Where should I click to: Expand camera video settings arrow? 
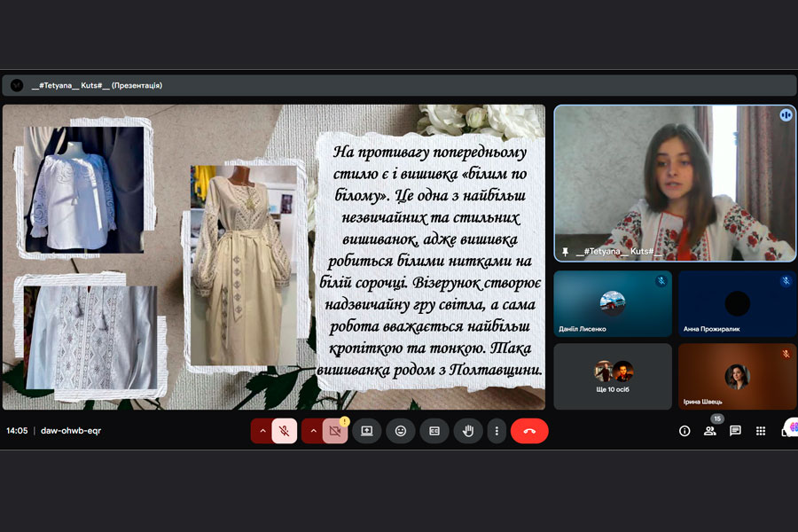point(313,431)
